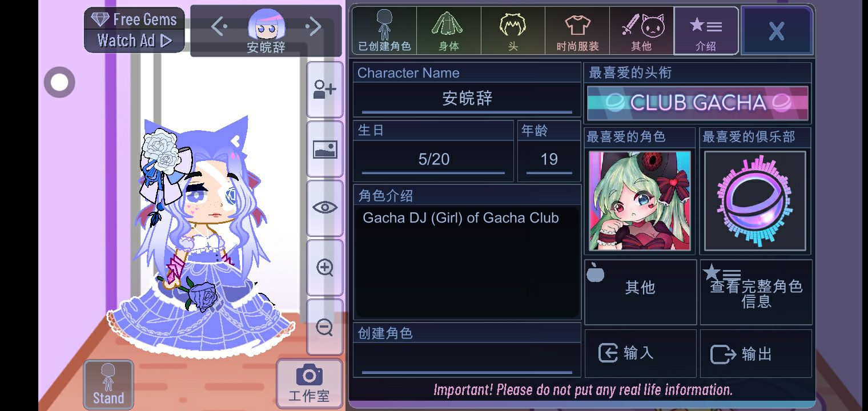Select the CLUB GACHA favorite title banner
The height and width of the screenshot is (411, 868).
tap(697, 103)
